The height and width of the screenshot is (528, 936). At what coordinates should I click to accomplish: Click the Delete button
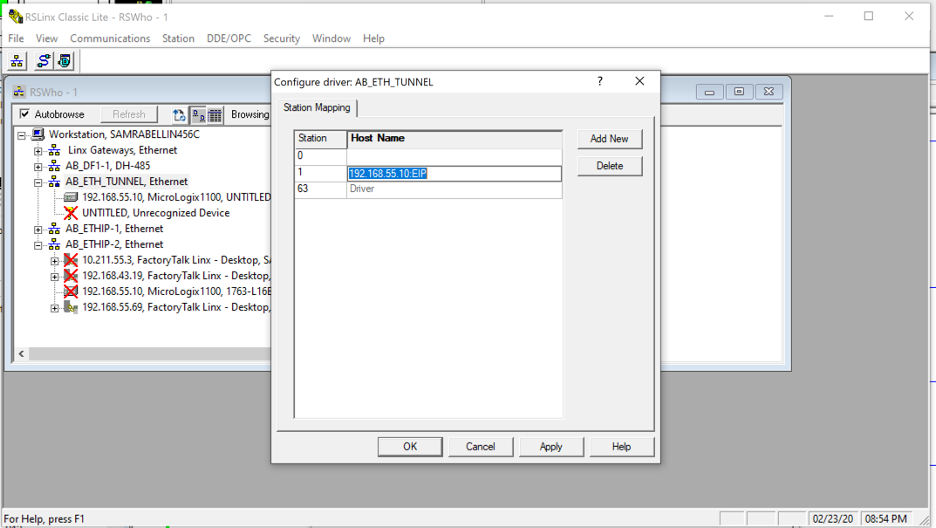tap(609, 166)
